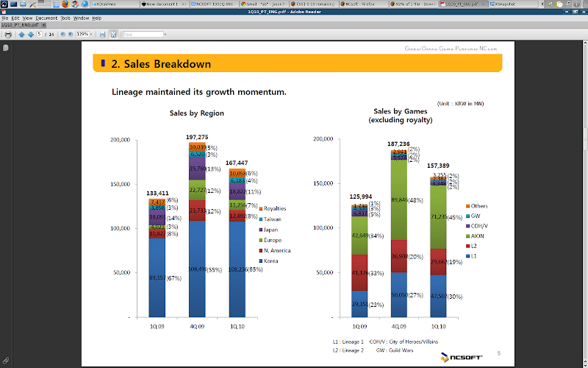This screenshot has height=368, width=588.
Task: Close the 1Q10_PT_ENG.pdf document tab
Action: pyautogui.click(x=43, y=25)
